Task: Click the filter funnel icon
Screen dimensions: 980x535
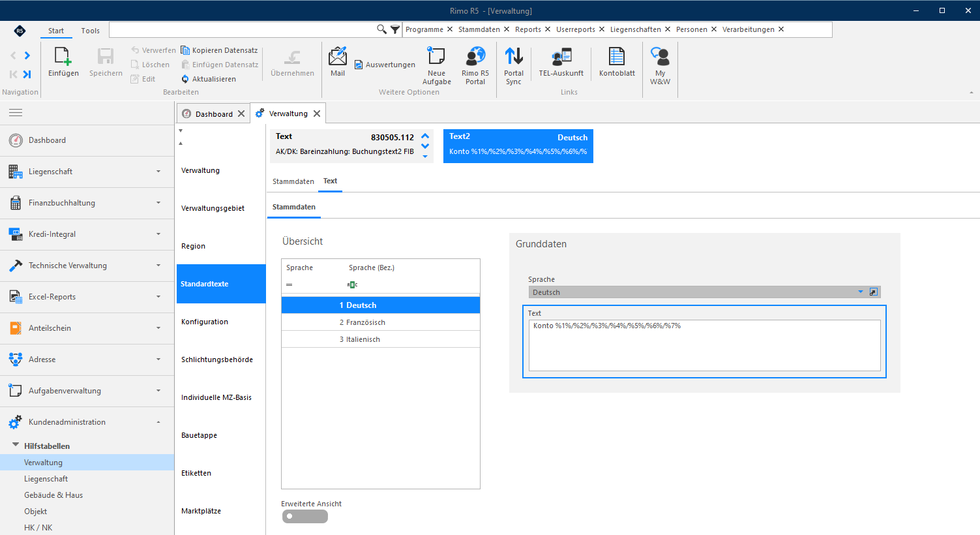Action: click(x=395, y=29)
